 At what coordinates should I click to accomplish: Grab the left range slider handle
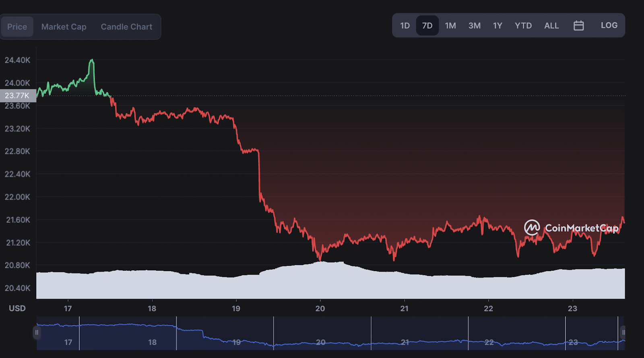[x=37, y=332]
